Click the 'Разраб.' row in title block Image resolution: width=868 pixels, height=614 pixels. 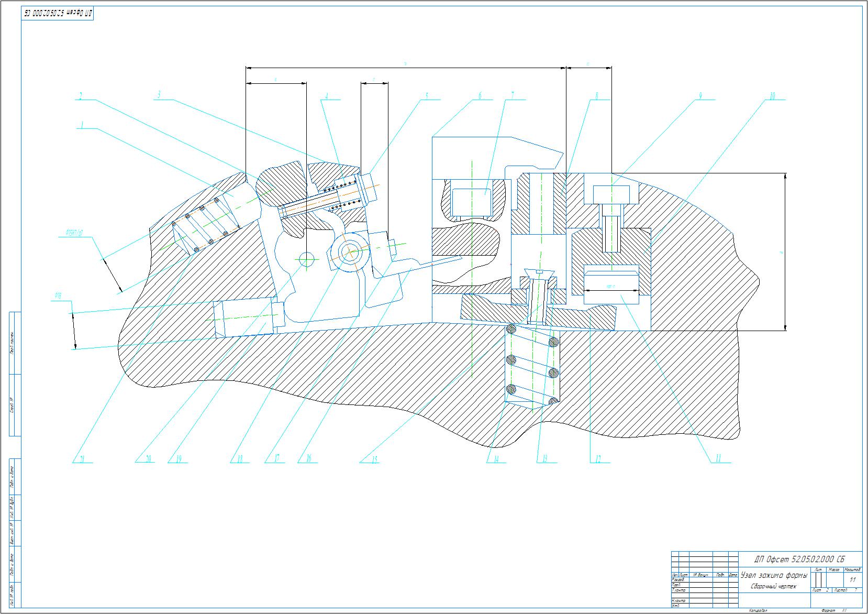679,579
